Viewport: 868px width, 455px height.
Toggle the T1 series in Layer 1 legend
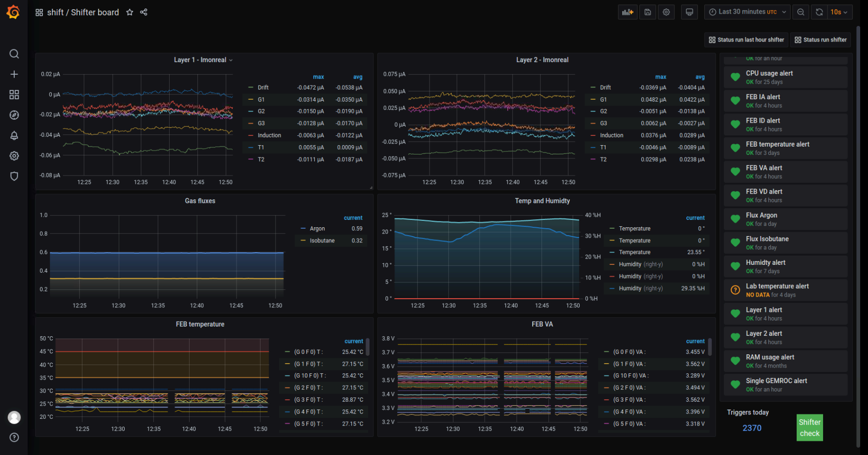pyautogui.click(x=261, y=147)
